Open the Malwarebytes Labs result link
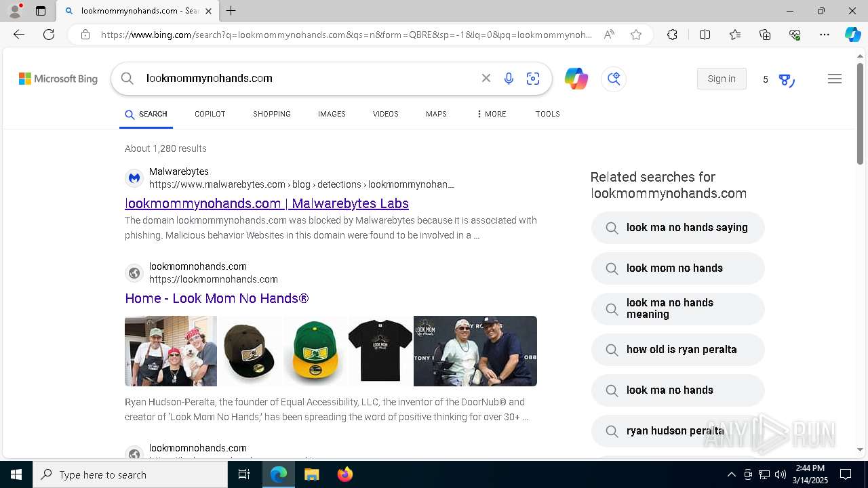The image size is (868, 488). pyautogui.click(x=267, y=203)
